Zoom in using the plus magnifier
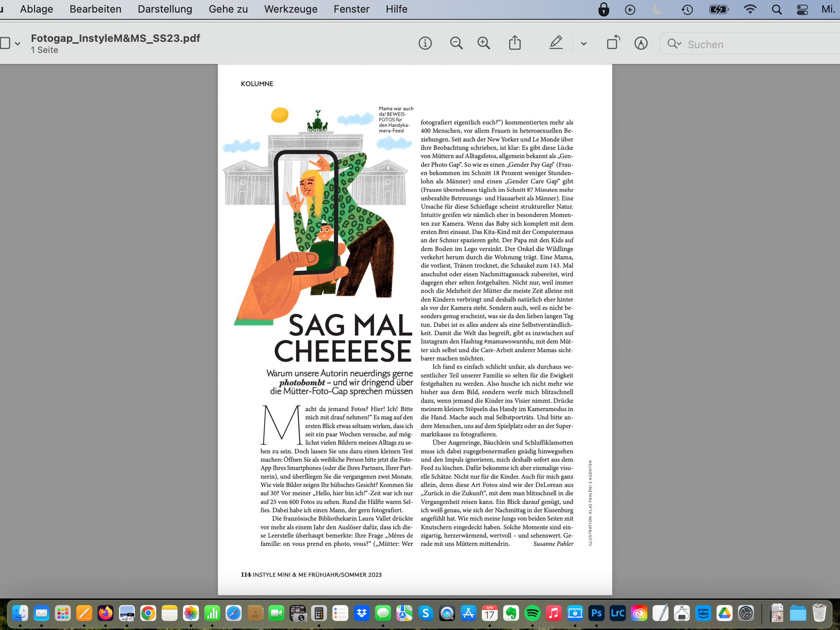Viewport: 840px width, 630px height. (483, 43)
